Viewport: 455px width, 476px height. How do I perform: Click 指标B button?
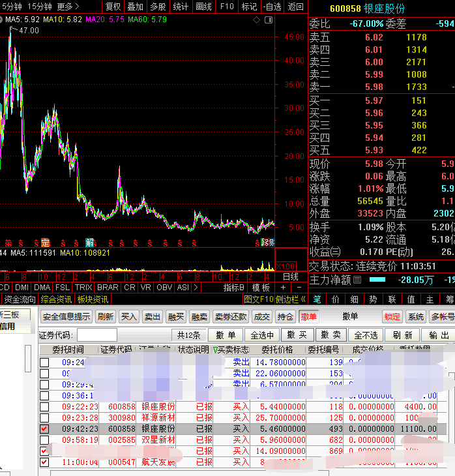[234, 288]
